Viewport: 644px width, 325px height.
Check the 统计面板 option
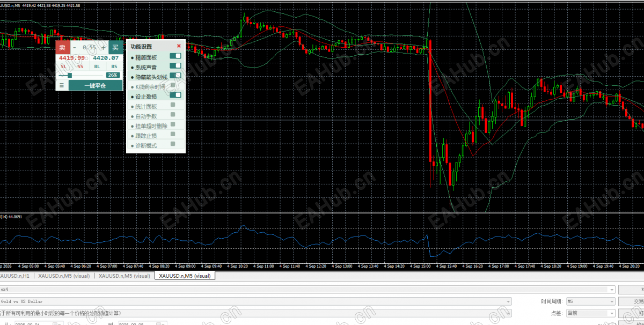click(x=173, y=105)
